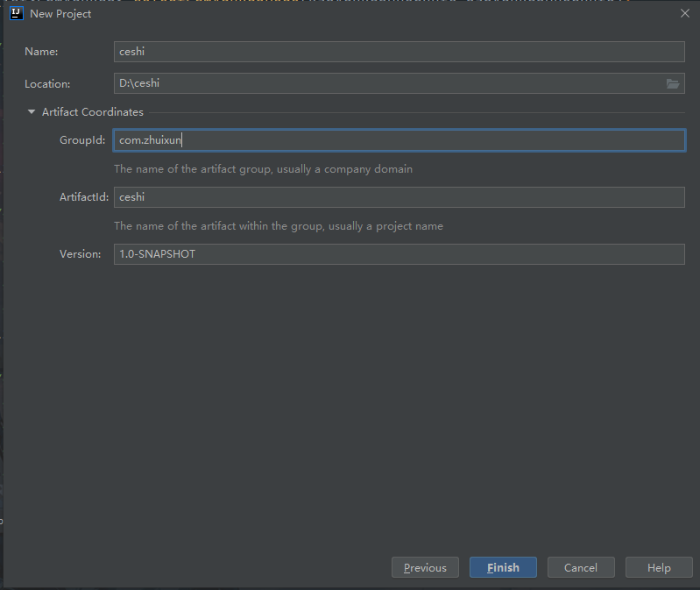Browse for location using the folder icon
The width and height of the screenshot is (700, 590).
(x=672, y=84)
